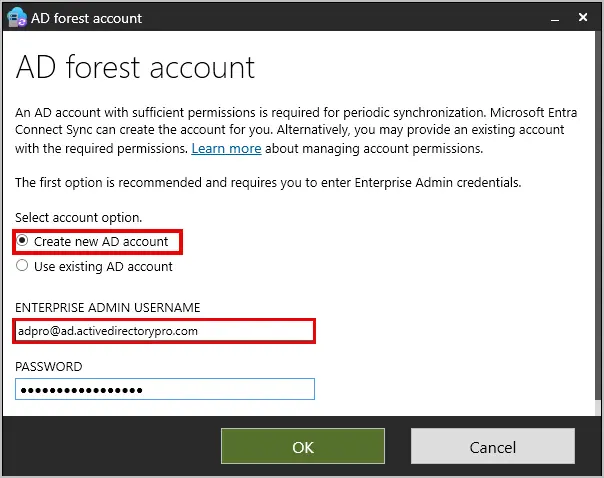
Task: Click the title bar text "AD forest account"
Action: (89, 18)
